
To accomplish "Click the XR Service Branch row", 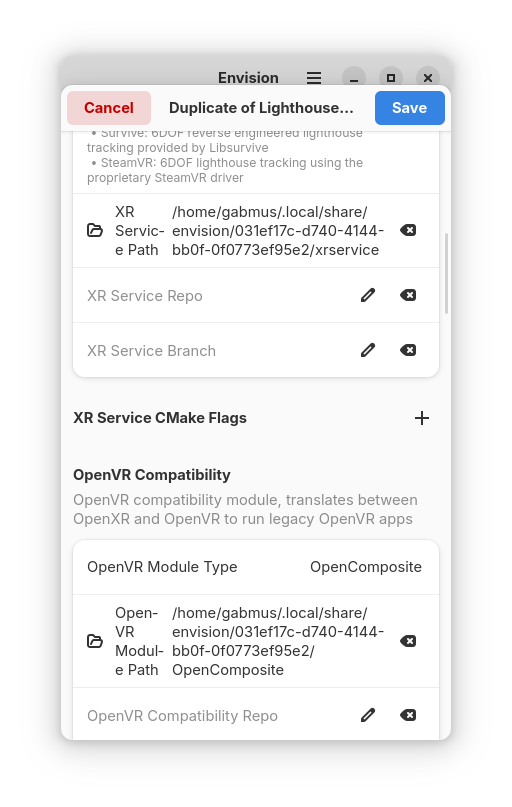I will click(256, 350).
